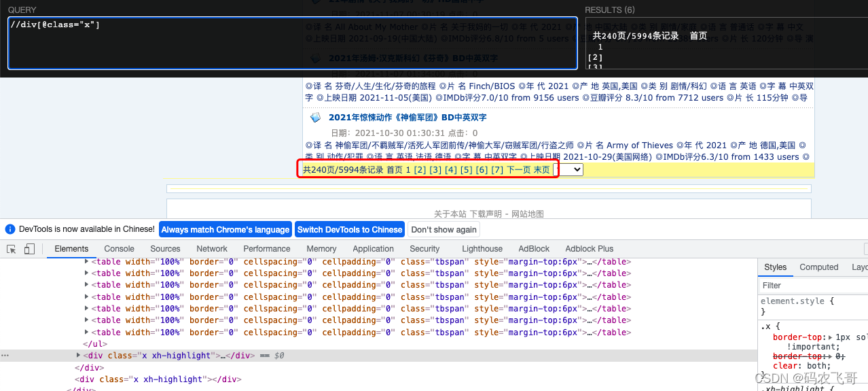Screen dimensions: 868x391
Task: Open the 《神偷军团》BD中英双字 movie link
Action: pyautogui.click(x=408, y=118)
